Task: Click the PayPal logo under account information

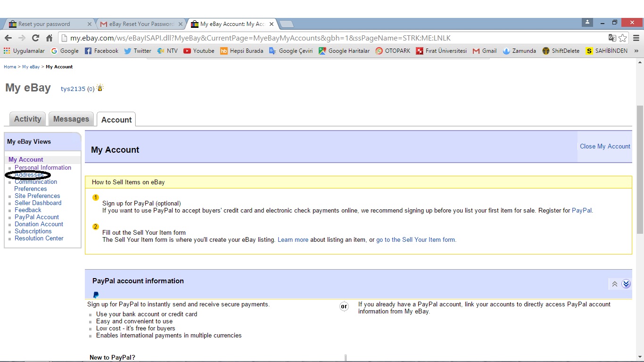Action: (96, 295)
